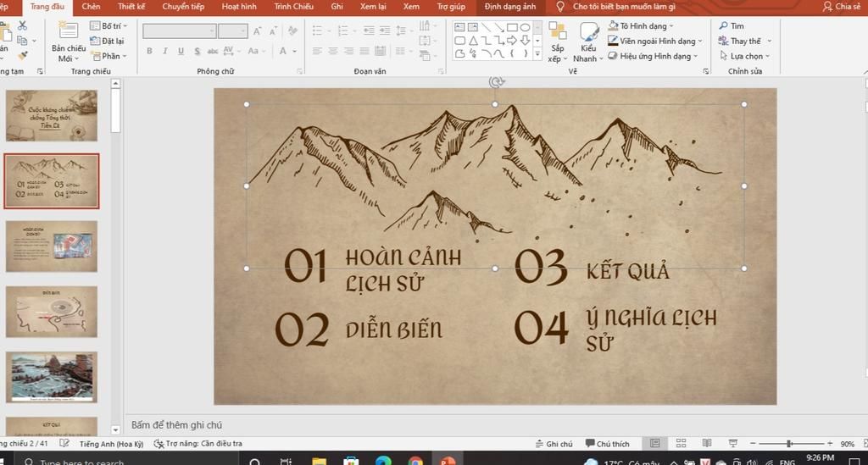868x465 pixels.
Task: Open the font name combo box
Action: (x=179, y=31)
